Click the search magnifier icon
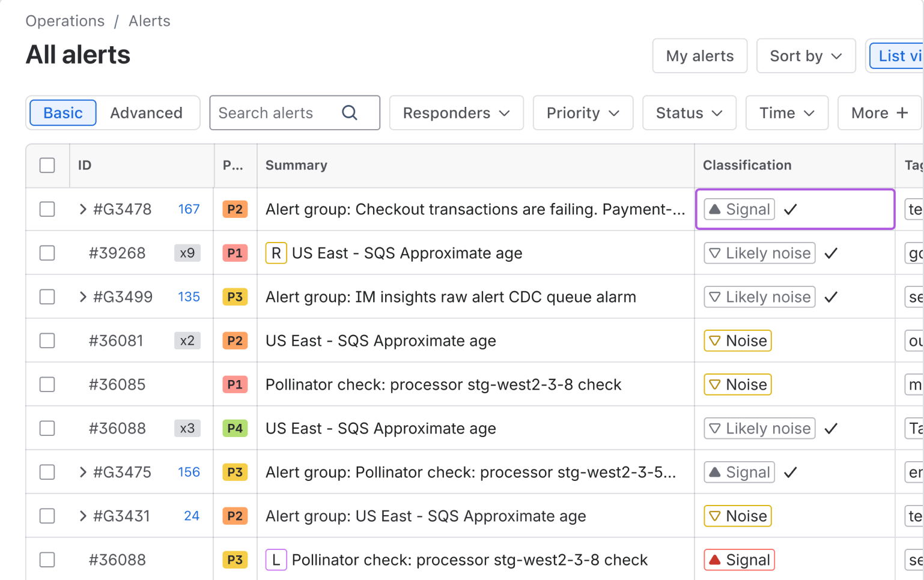 [350, 113]
